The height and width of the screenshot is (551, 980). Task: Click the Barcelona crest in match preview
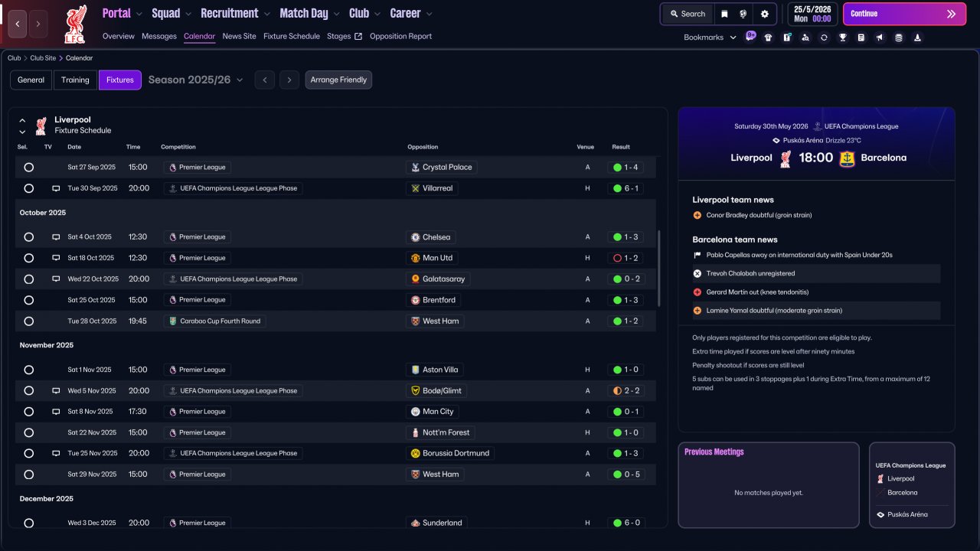847,158
